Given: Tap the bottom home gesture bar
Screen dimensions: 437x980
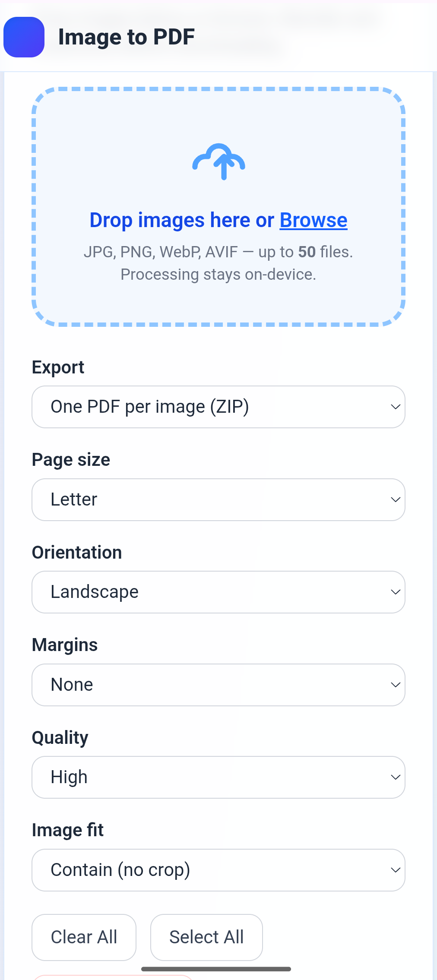Looking at the screenshot, I should tap(216, 969).
